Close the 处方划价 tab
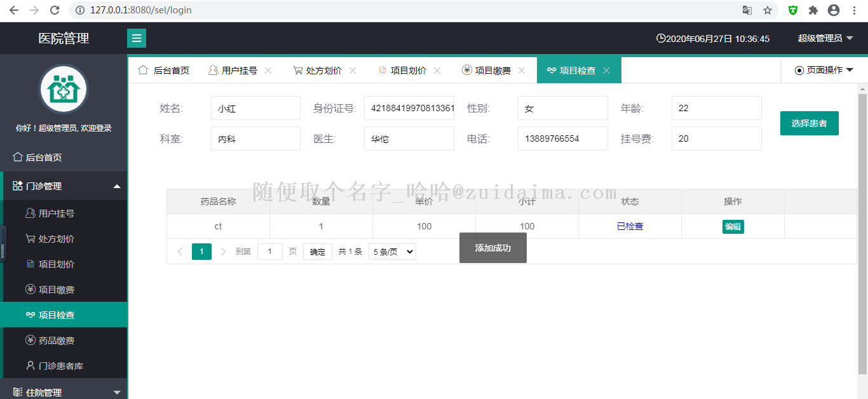 353,71
